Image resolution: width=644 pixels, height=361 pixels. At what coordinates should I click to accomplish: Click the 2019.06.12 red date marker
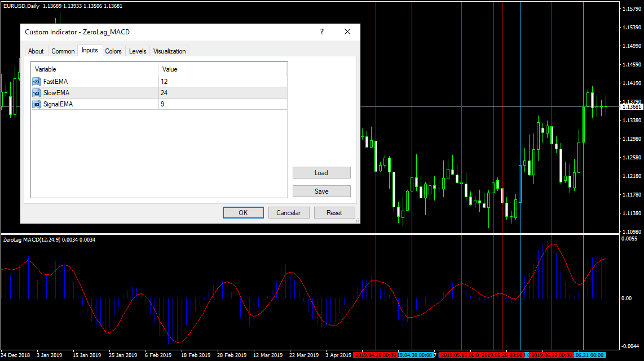(x=551, y=355)
